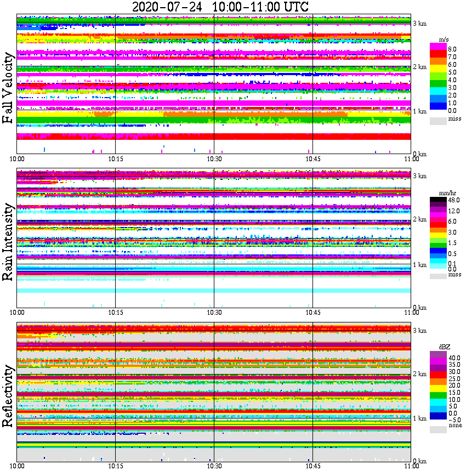Click the plot title "2020-07-24 10:00-11:00 UTC"
The image size is (466, 476).
220,7
